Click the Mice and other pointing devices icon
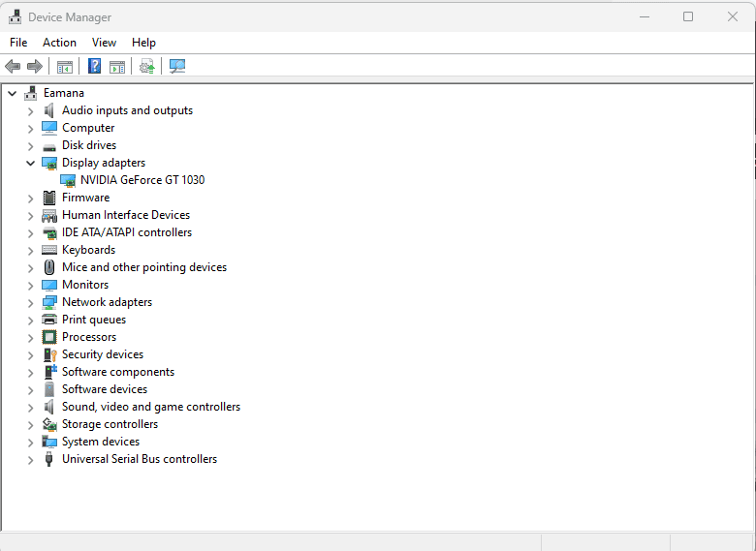This screenshot has width=756, height=551. (x=49, y=267)
